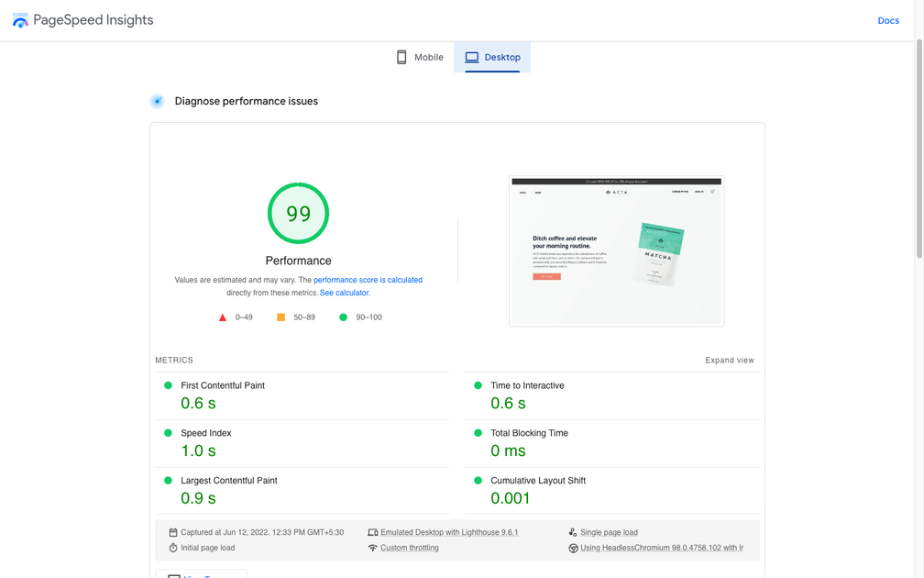Click the mobile phone icon
Screen dimensions: 924x578
[401, 57]
